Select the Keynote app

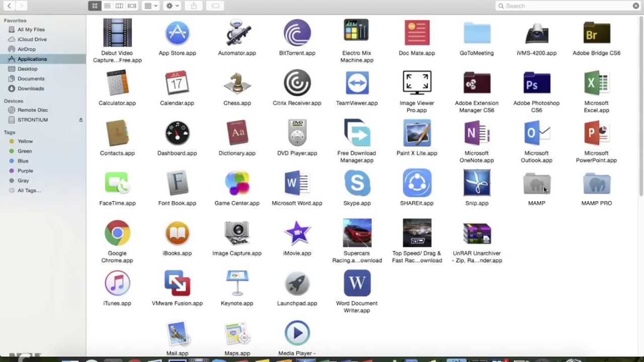click(x=237, y=283)
